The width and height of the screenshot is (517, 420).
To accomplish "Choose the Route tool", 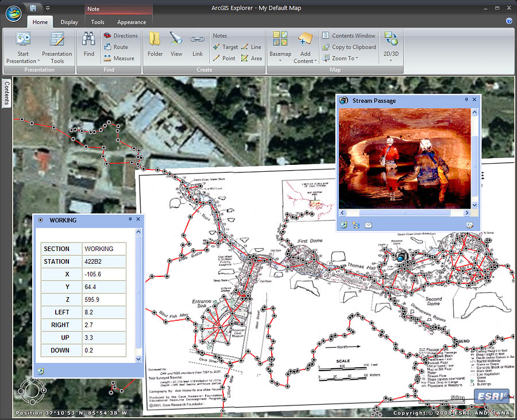I will pos(116,47).
